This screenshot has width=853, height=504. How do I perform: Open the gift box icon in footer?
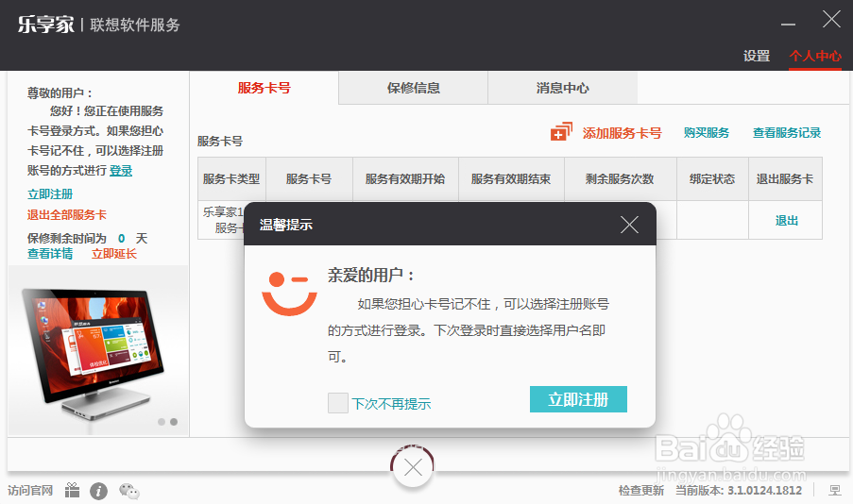(72, 491)
